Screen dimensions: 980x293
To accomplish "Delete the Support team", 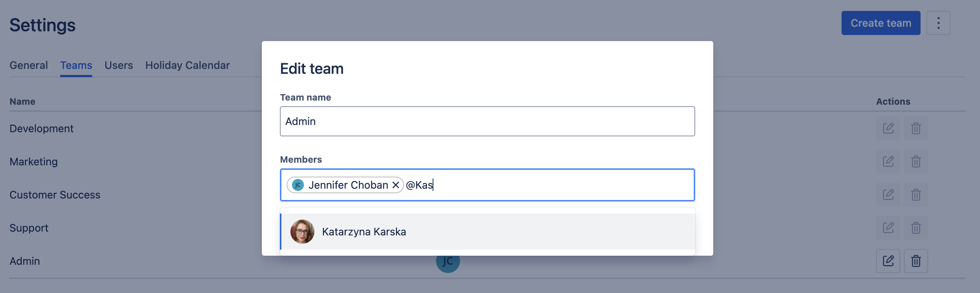I will (x=916, y=228).
